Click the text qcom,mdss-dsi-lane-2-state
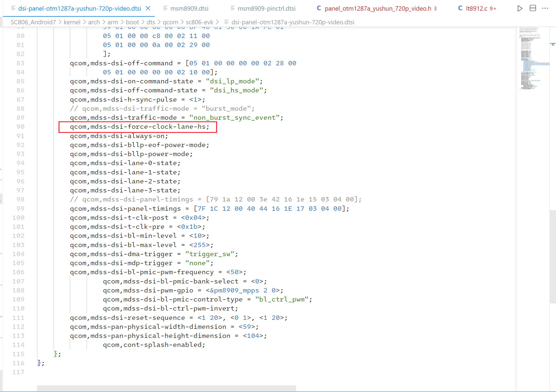This screenshot has height=392, width=556. [123, 181]
